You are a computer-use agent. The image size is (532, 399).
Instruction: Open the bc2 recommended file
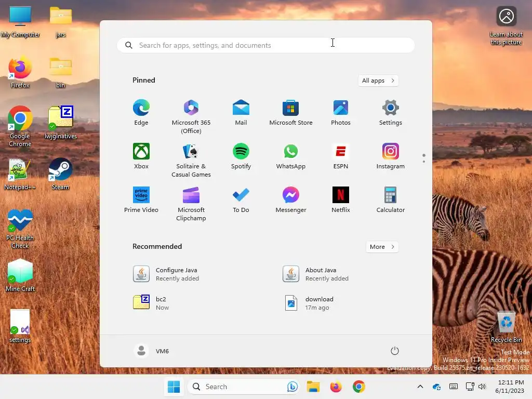151,303
